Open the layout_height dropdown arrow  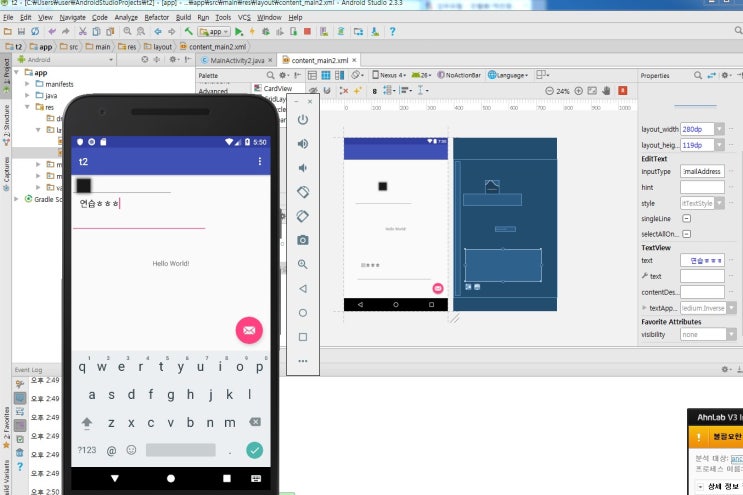[719, 145]
